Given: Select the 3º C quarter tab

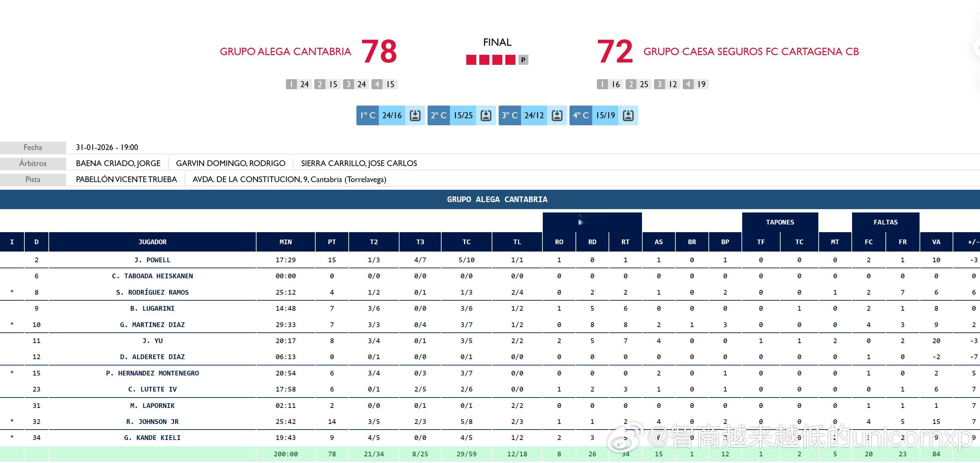Looking at the screenshot, I should 510,115.
